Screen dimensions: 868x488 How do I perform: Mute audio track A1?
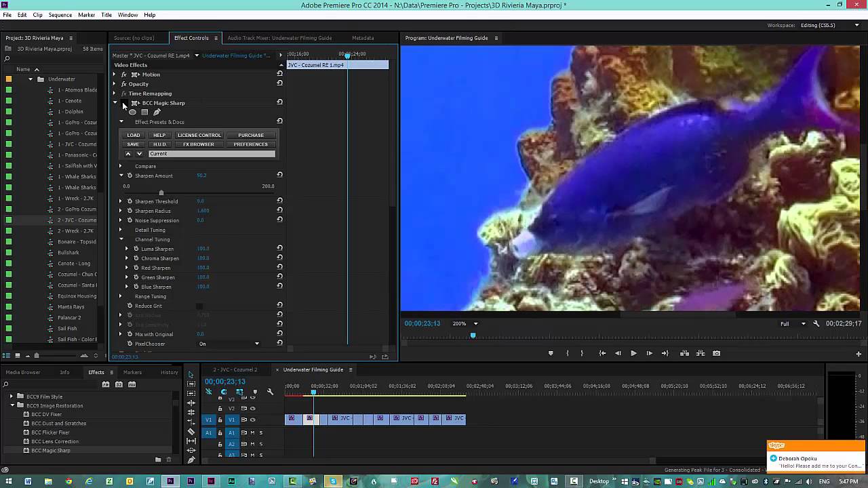pyautogui.click(x=252, y=432)
